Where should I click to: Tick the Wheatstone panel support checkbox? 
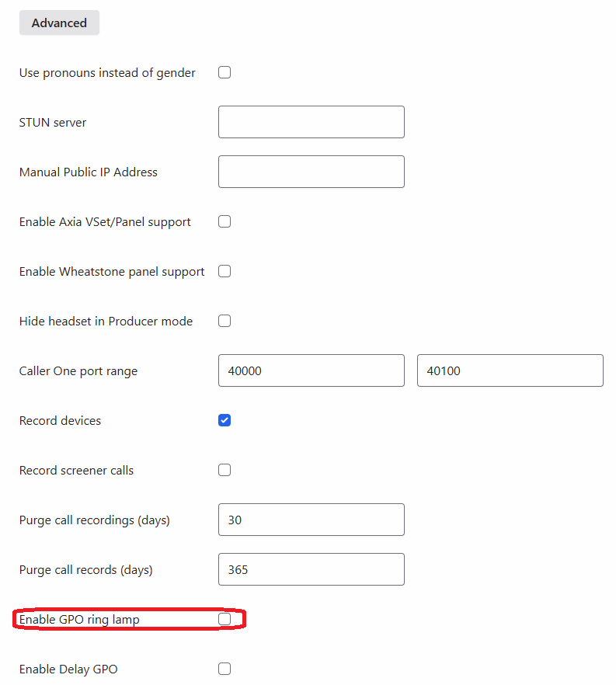224,271
